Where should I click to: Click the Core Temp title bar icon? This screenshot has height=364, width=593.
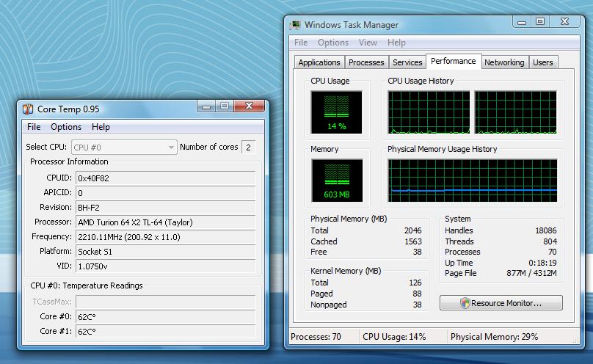coord(28,109)
